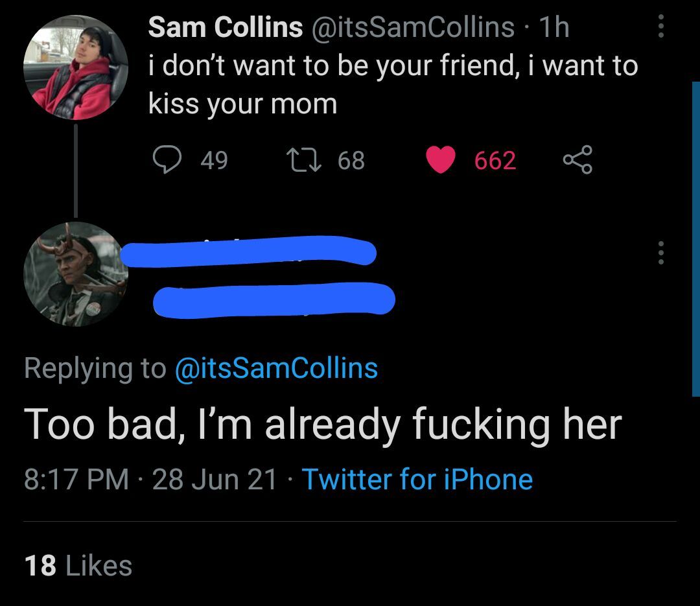Tap the Loki avatar of the replier
The width and height of the screenshot is (700, 606).
tap(76, 274)
